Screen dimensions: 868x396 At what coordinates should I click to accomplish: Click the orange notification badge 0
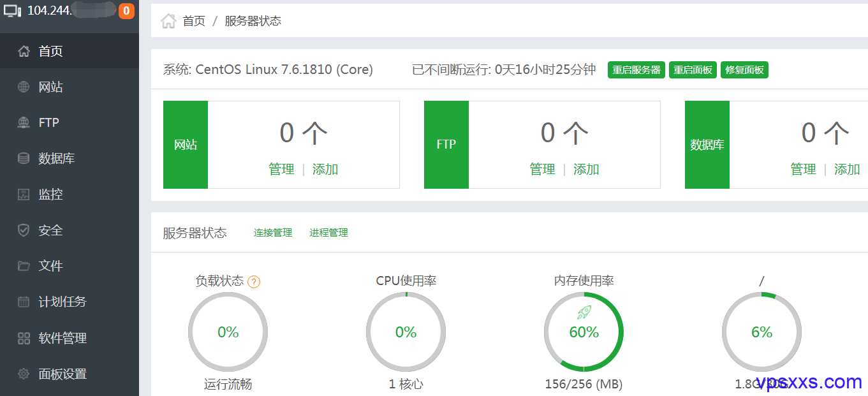[x=126, y=11]
